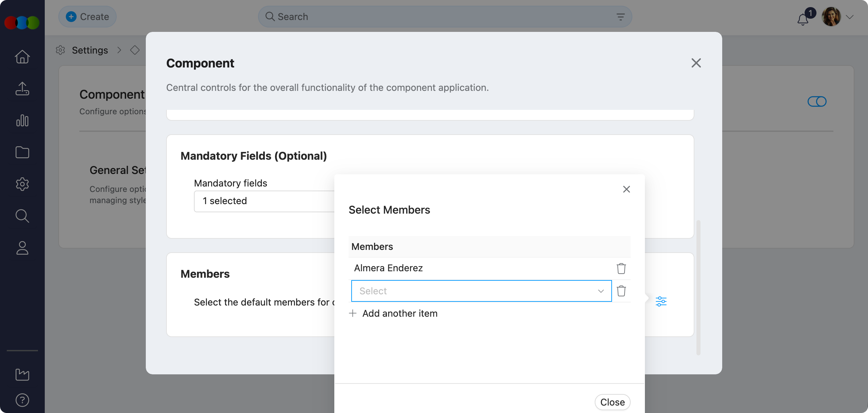The image size is (868, 413).
Task: Delete Almera Enderez member row
Action: (621, 268)
